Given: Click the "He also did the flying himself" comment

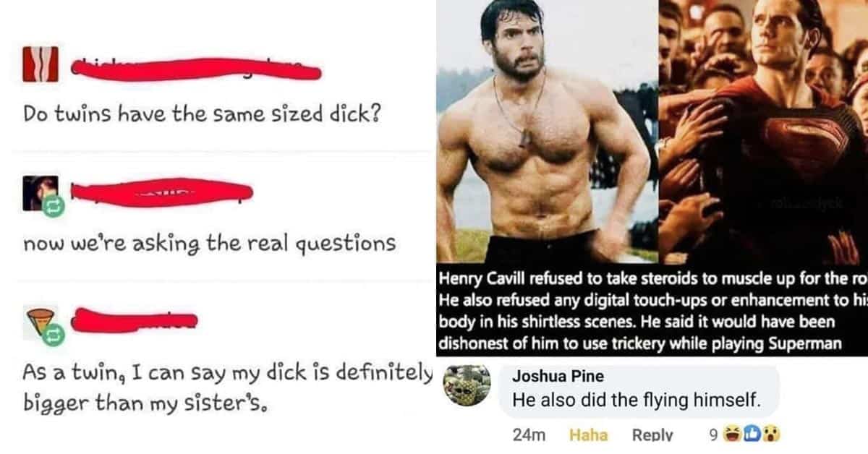Looking at the screenshot, I should point(636,398).
